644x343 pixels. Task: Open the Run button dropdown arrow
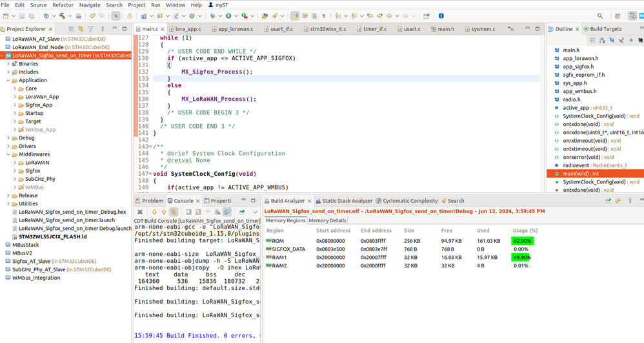point(236,16)
